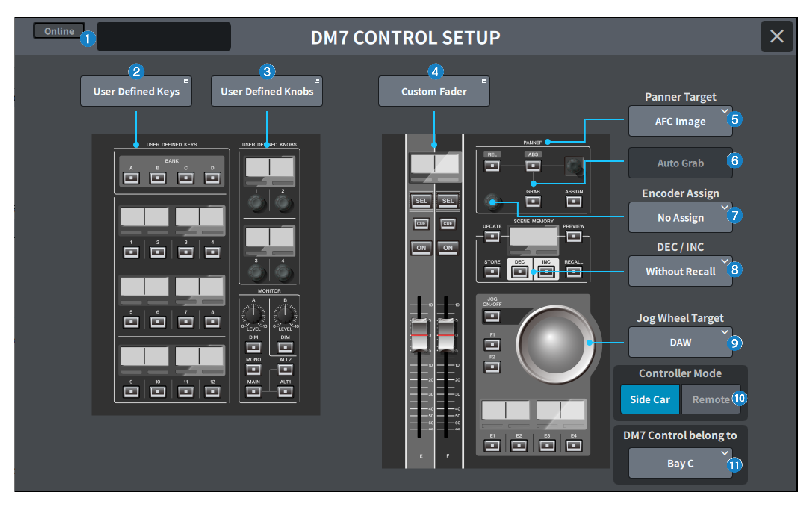812x509 pixels.
Task: Switch Controller Mode to Remote
Action: (711, 399)
